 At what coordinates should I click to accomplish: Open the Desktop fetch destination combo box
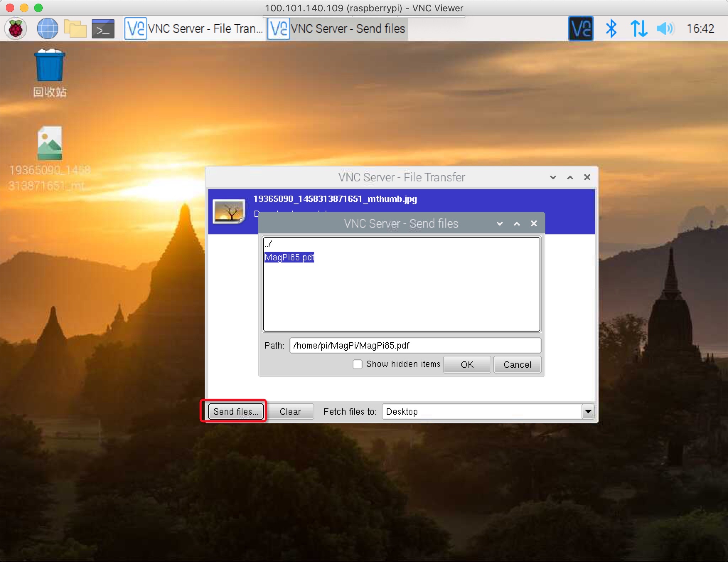coord(482,412)
